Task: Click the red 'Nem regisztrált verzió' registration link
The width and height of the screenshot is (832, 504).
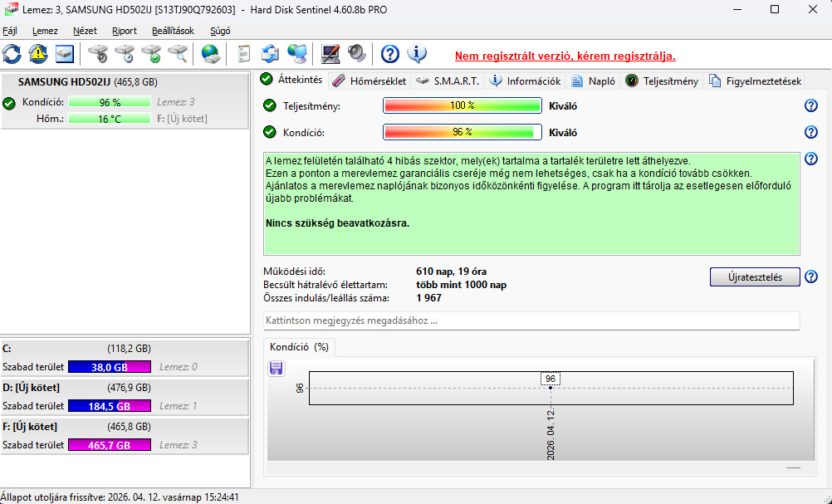Action: 565,56
